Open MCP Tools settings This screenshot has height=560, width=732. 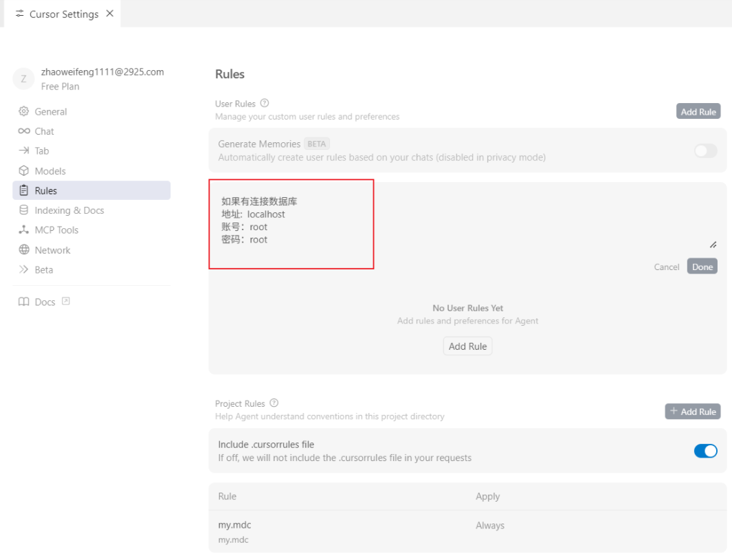(x=91, y=229)
